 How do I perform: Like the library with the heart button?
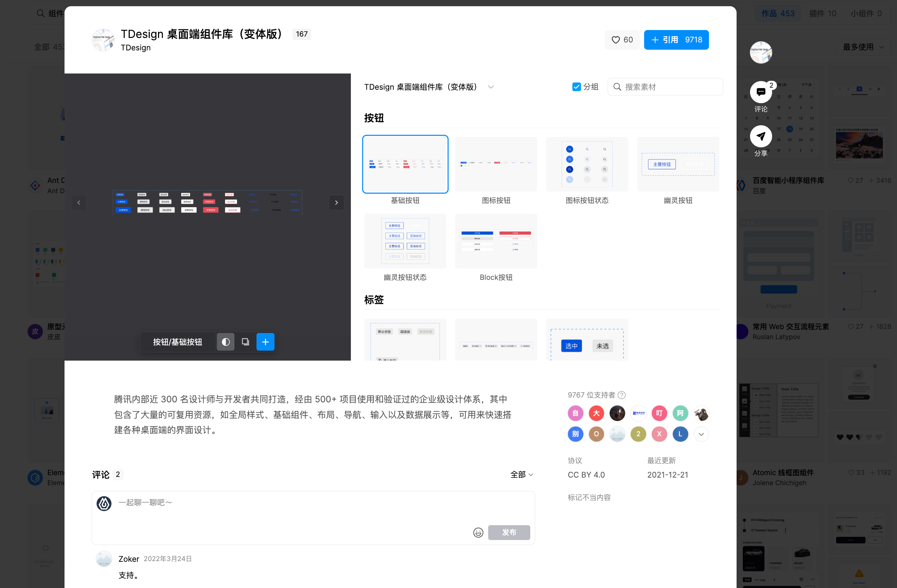(622, 40)
